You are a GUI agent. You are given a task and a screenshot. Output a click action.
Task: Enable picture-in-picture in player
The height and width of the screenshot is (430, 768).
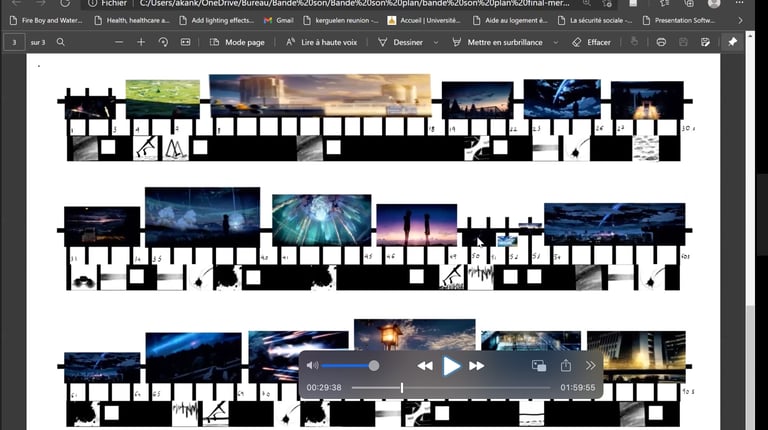[539, 365]
